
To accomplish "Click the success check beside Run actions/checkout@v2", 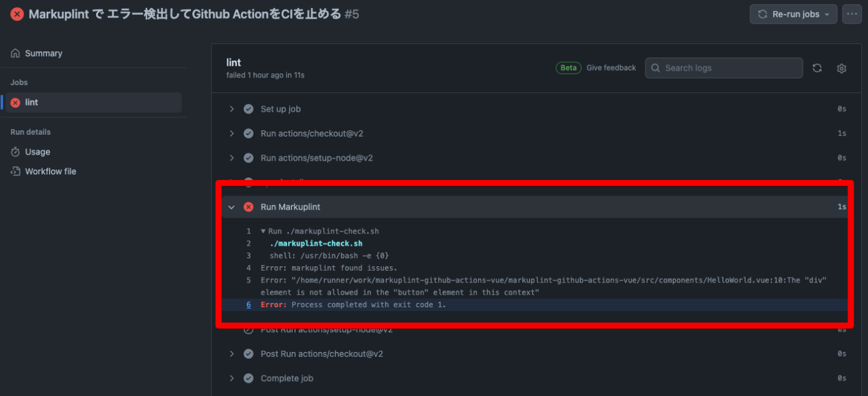I will 249,133.
